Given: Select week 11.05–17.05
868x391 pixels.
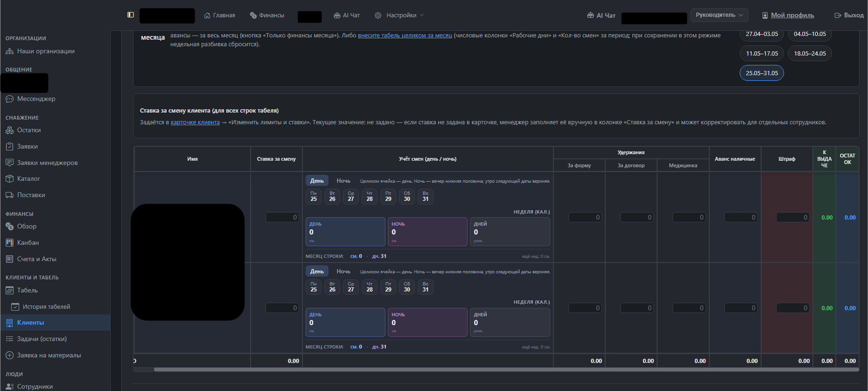Looking at the screenshot, I should coord(762,54).
